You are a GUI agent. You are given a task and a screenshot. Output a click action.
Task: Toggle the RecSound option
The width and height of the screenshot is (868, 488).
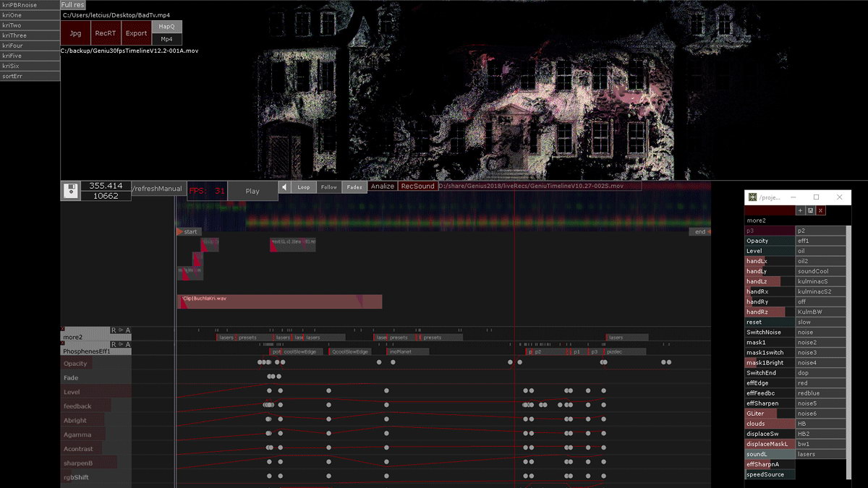pos(418,187)
